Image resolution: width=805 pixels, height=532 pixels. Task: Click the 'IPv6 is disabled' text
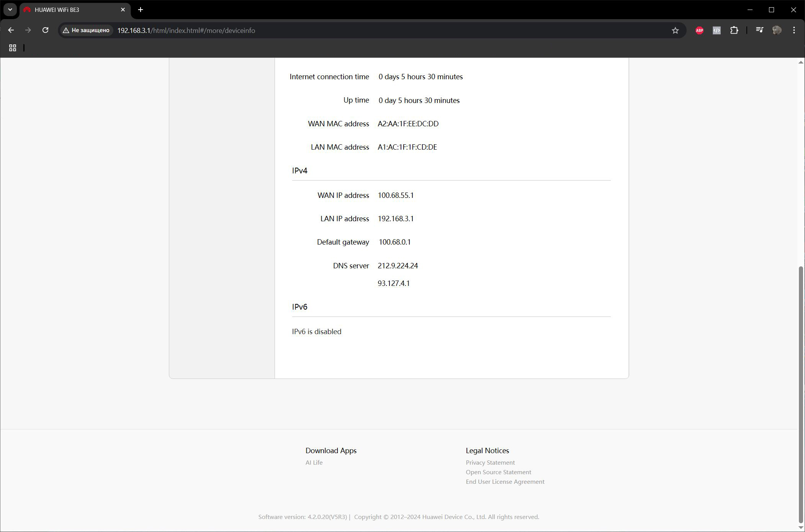click(x=317, y=331)
